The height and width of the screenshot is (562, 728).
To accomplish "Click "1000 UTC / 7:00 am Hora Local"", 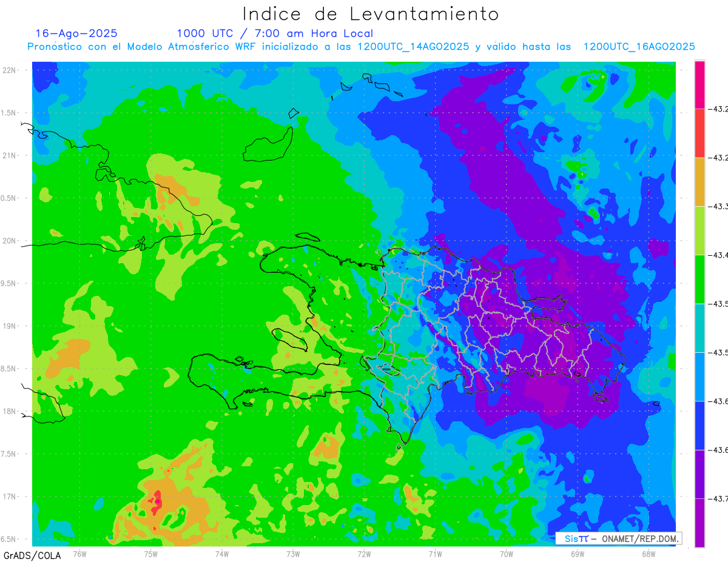I will click(x=275, y=34).
